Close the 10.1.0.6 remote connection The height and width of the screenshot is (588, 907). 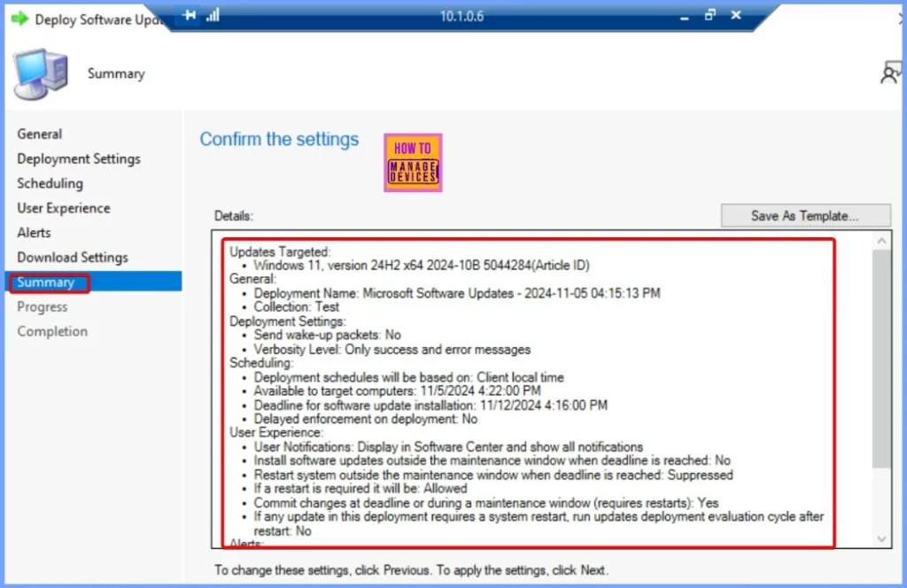point(736,15)
